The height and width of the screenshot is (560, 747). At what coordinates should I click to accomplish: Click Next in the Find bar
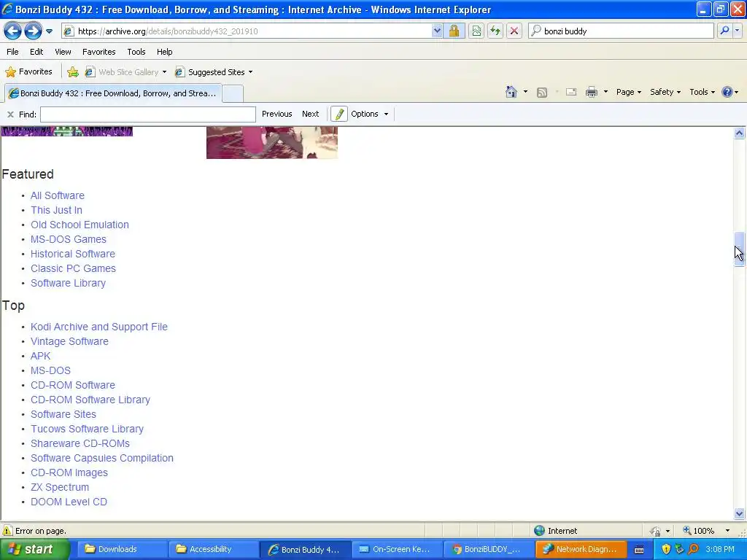click(x=310, y=114)
